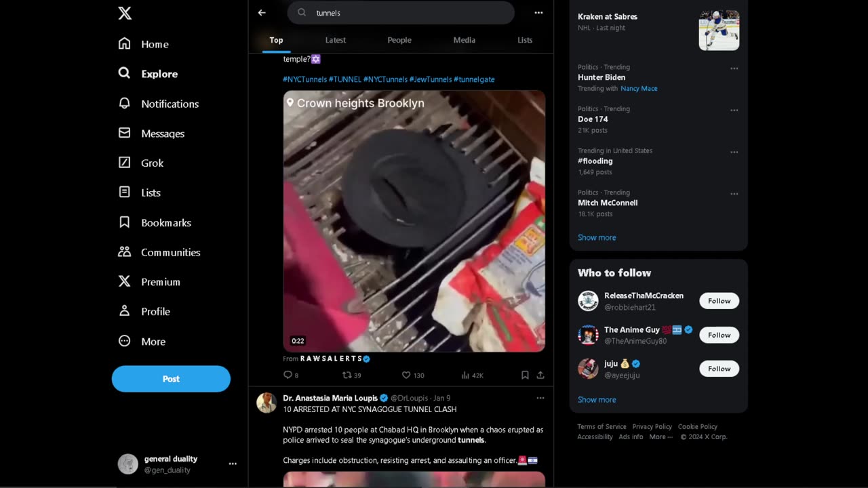Click the X logo icon
The height and width of the screenshot is (488, 868).
125,13
